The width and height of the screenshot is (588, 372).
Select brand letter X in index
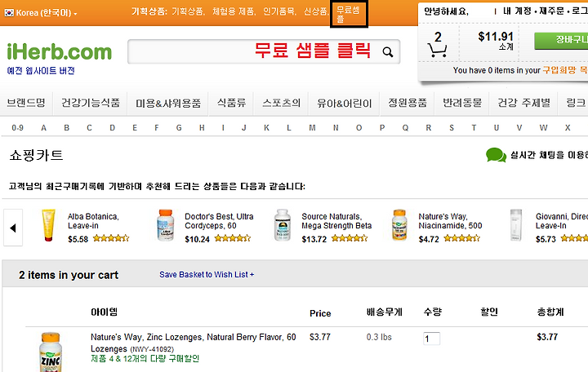pos(568,128)
